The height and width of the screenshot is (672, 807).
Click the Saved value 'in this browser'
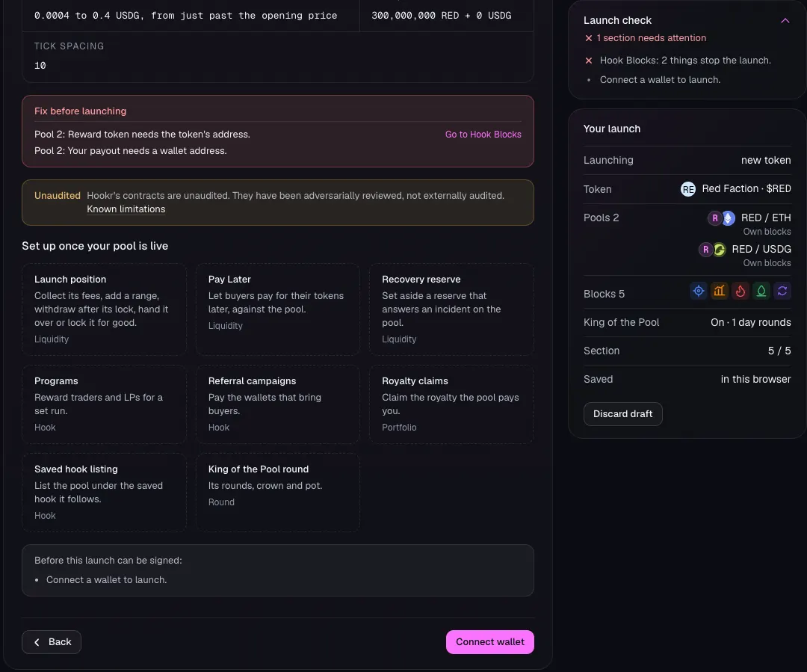pos(755,379)
